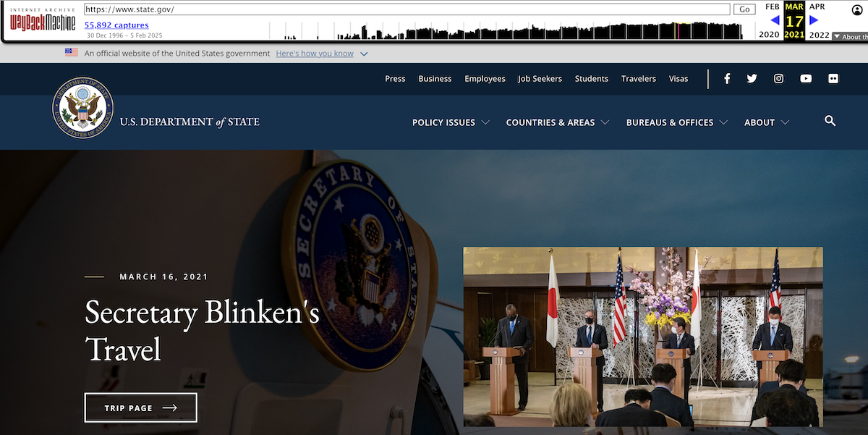868x435 pixels.
Task: Open the YouTube channel icon
Action: (806, 78)
